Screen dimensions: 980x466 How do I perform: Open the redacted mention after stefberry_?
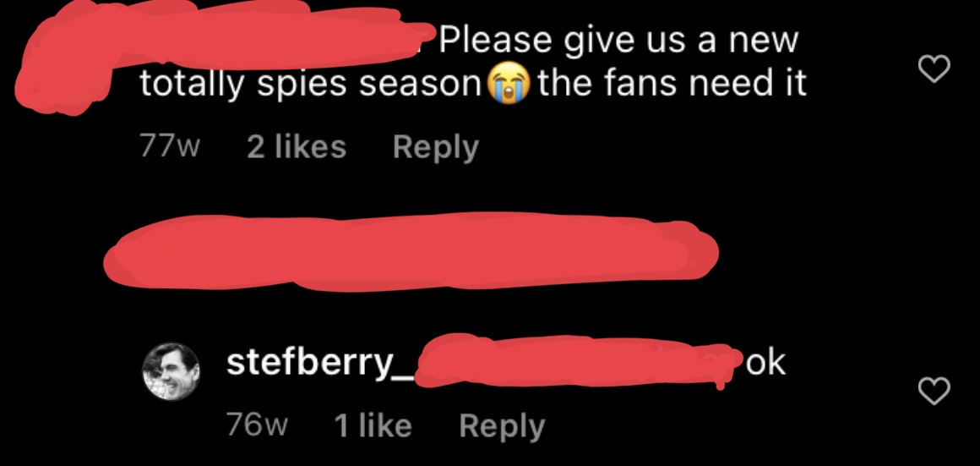(572, 361)
